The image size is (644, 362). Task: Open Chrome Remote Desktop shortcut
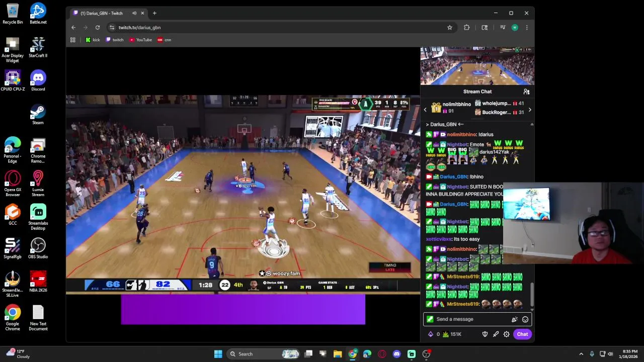coord(38,150)
